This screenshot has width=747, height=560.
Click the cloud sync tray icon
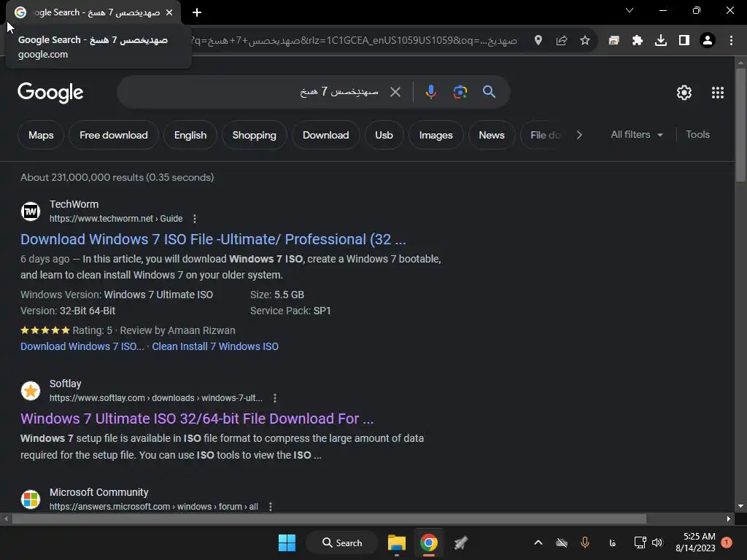(x=562, y=542)
